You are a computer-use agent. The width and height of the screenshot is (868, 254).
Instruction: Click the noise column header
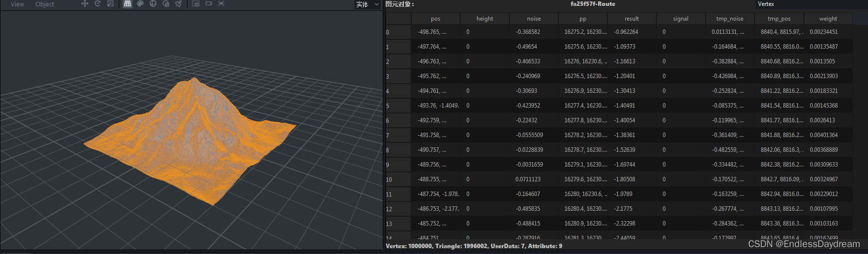tap(534, 19)
